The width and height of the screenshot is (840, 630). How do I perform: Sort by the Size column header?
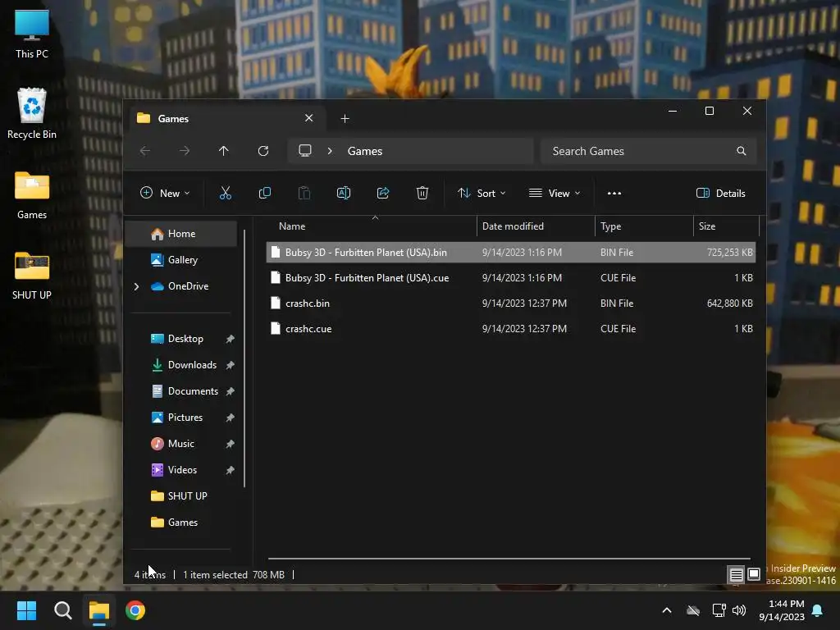click(726, 226)
